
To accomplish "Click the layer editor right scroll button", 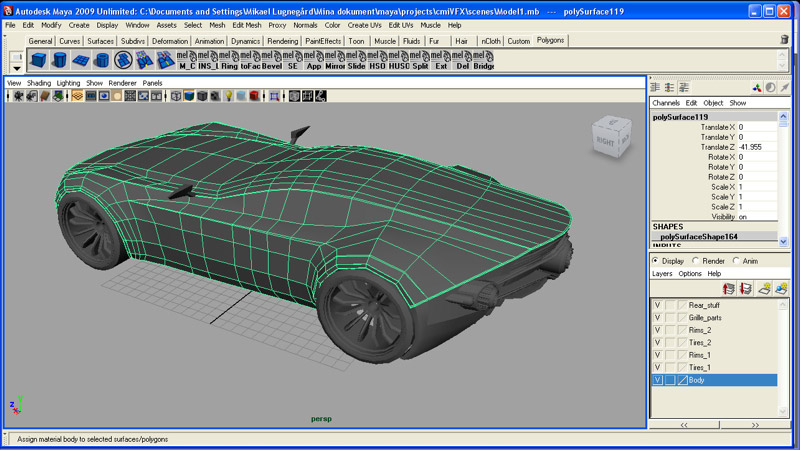I will 755,424.
